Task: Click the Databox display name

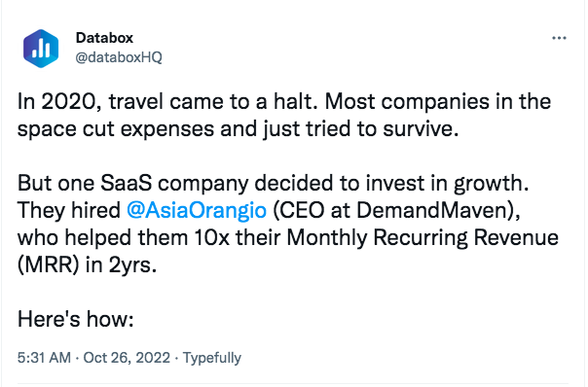Action: click(104, 38)
